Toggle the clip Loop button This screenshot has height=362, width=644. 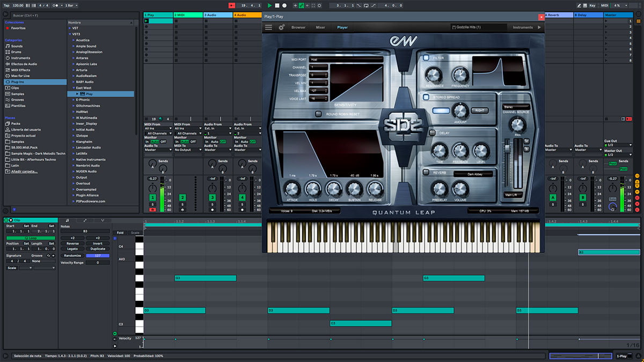coord(31,238)
